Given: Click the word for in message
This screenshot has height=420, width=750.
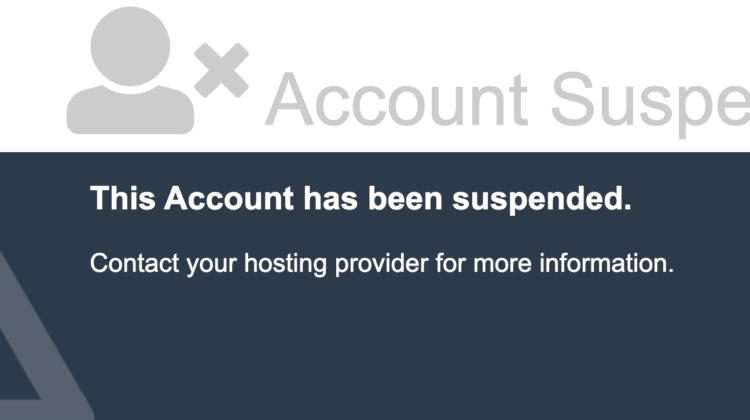Looking at the screenshot, I should (x=450, y=263).
